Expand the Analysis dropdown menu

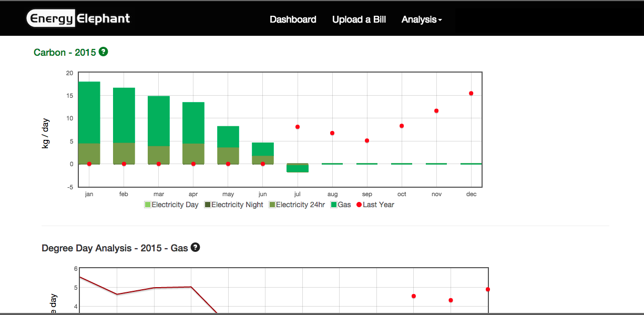click(422, 19)
